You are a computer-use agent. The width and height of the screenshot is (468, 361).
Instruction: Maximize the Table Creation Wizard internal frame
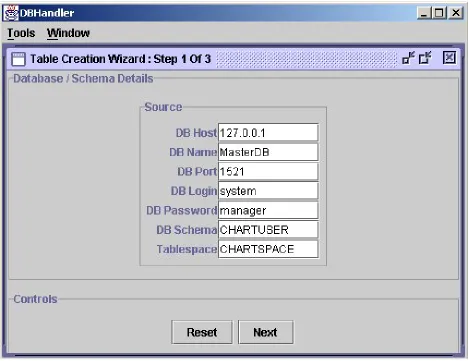(425, 58)
